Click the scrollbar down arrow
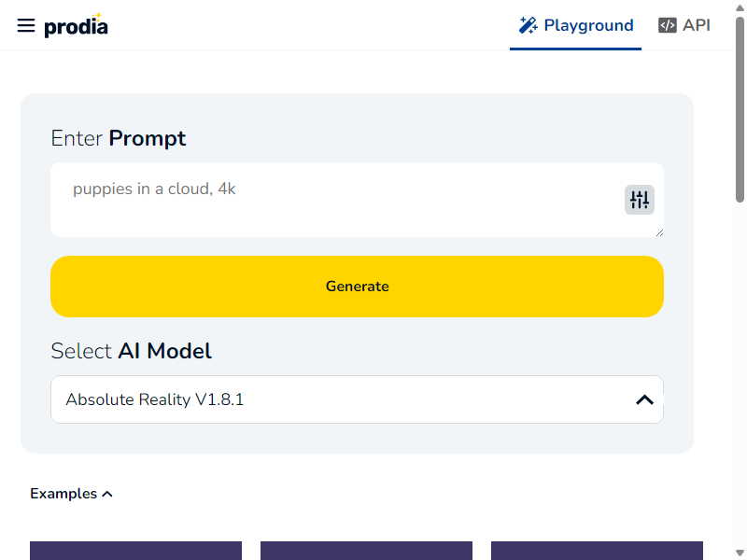The height and width of the screenshot is (560, 747). (740, 553)
